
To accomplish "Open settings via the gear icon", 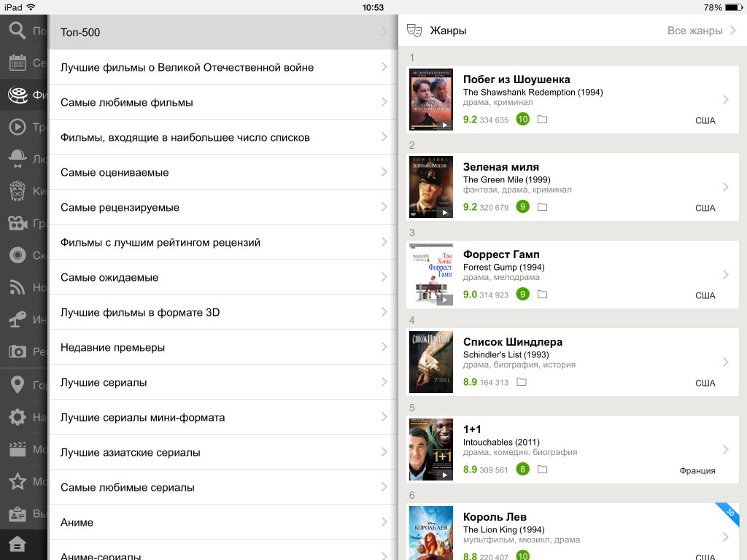I will 17,417.
